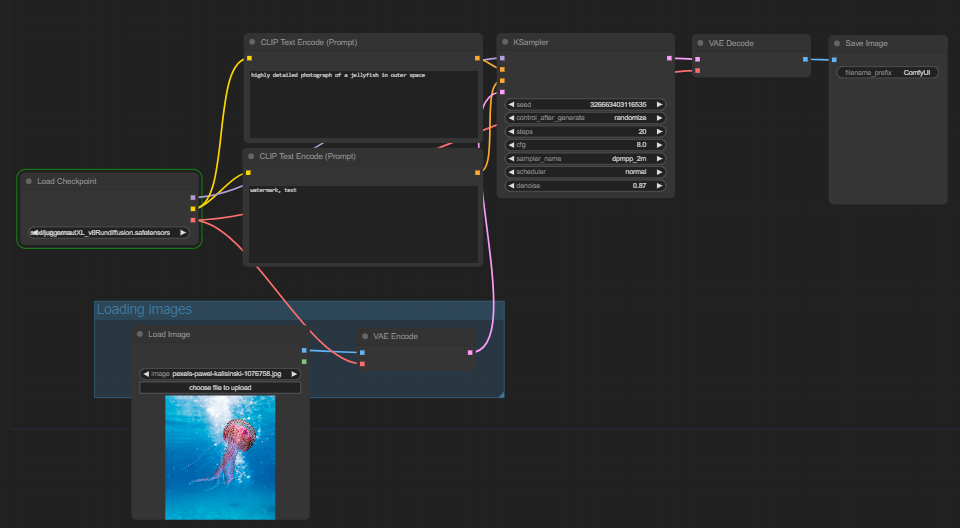The width and height of the screenshot is (960, 528).
Task: Click the jellyfish prompt node's orange conditioning output
Action: click(478, 58)
